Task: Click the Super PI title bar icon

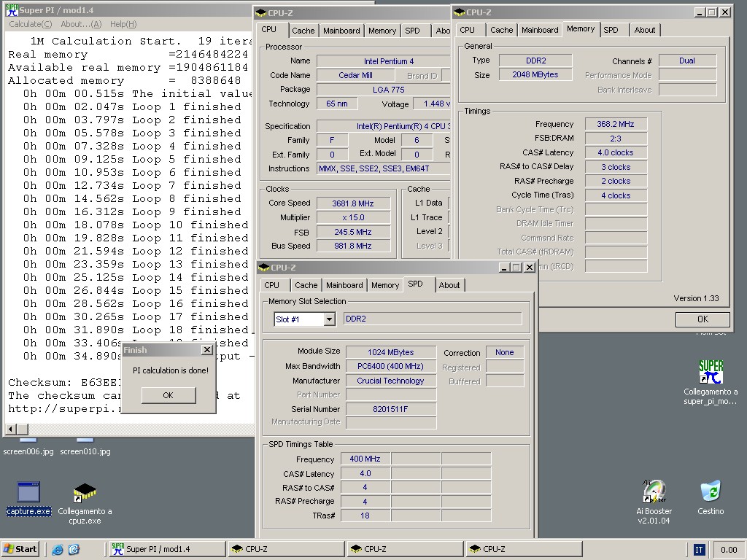Action: [x=12, y=9]
